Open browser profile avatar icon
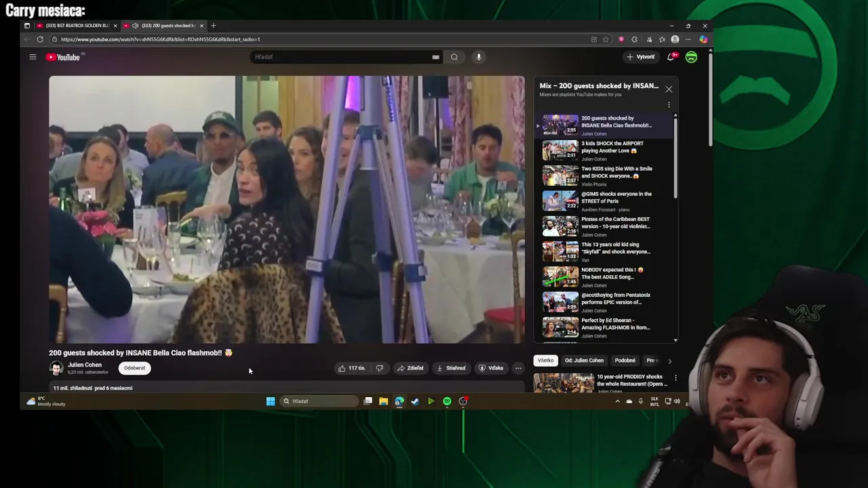The image size is (868, 488). coord(675,39)
